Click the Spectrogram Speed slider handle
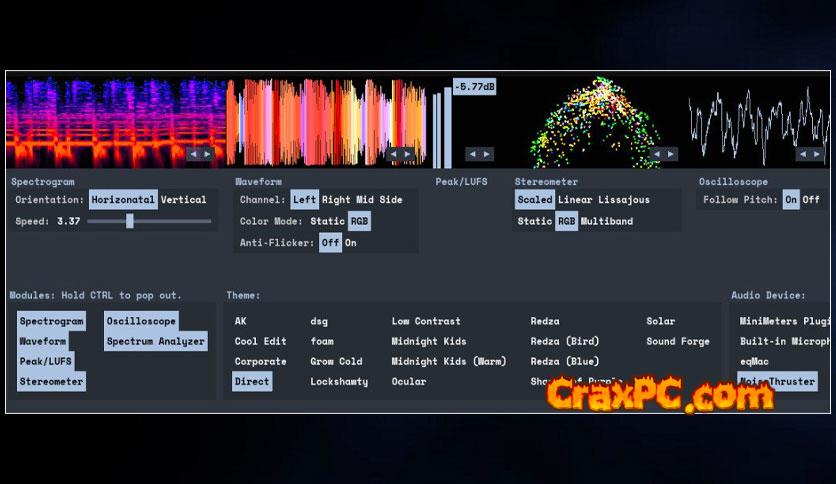 coord(130,221)
